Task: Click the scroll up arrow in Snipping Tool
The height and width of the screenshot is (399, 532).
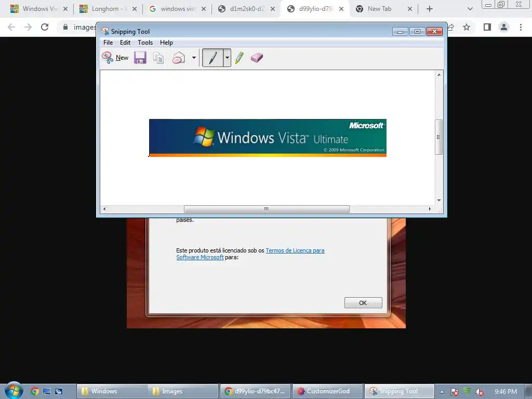Action: click(438, 75)
